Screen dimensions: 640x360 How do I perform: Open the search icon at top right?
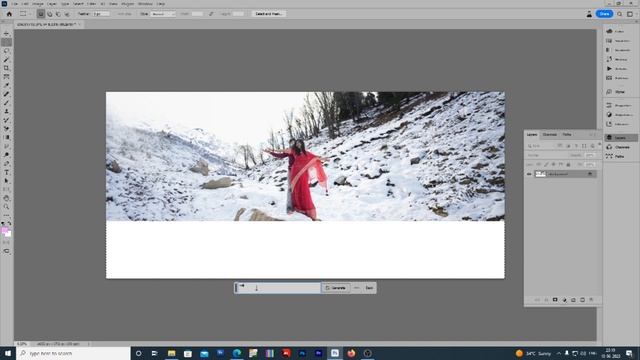tap(620, 14)
